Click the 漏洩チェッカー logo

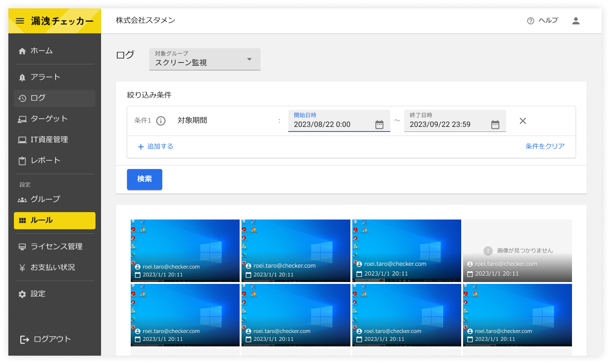(62, 21)
